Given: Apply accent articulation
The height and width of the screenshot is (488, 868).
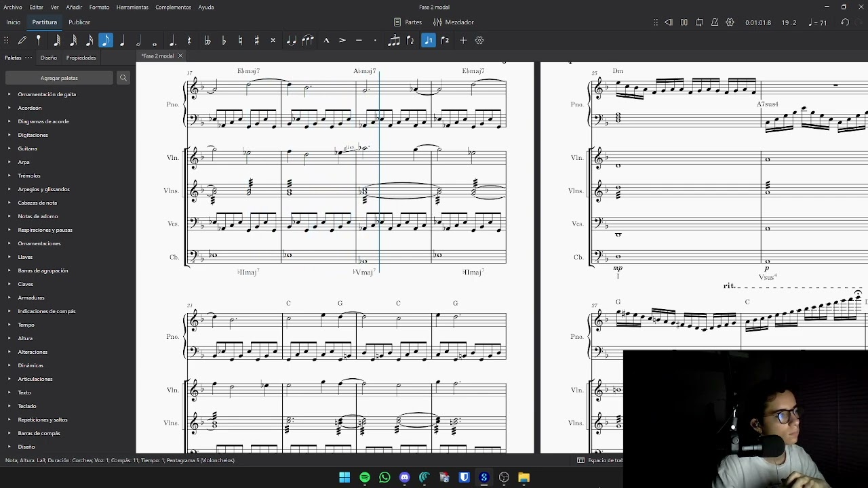Looking at the screenshot, I should pyautogui.click(x=342, y=41).
